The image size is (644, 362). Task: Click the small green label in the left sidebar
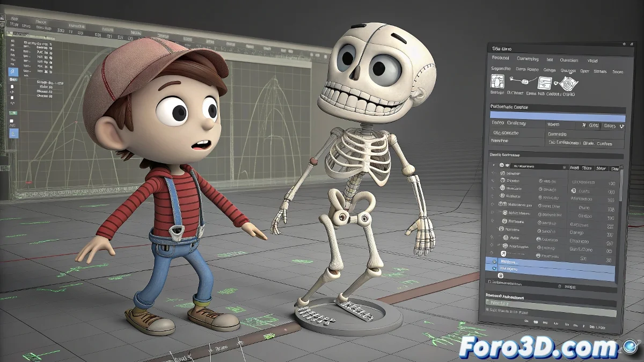pyautogui.click(x=13, y=113)
